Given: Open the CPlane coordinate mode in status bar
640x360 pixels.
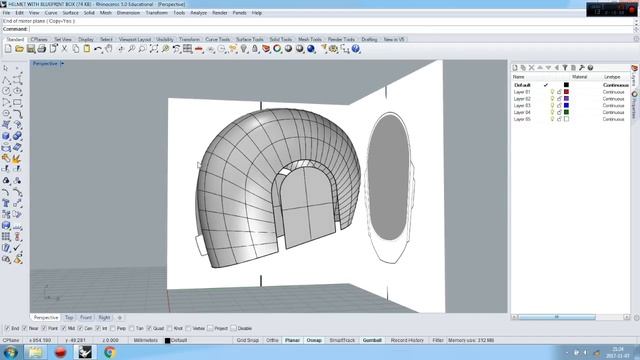Looking at the screenshot, I should (11, 340).
